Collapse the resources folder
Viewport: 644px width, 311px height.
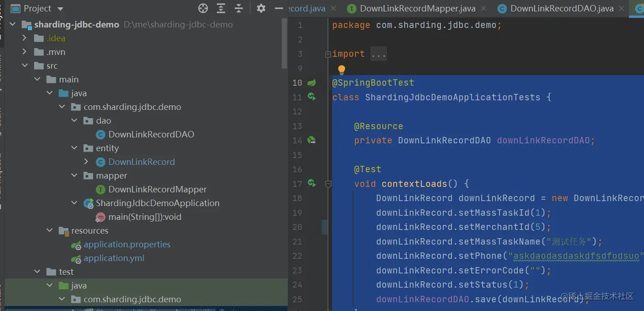pos(50,230)
